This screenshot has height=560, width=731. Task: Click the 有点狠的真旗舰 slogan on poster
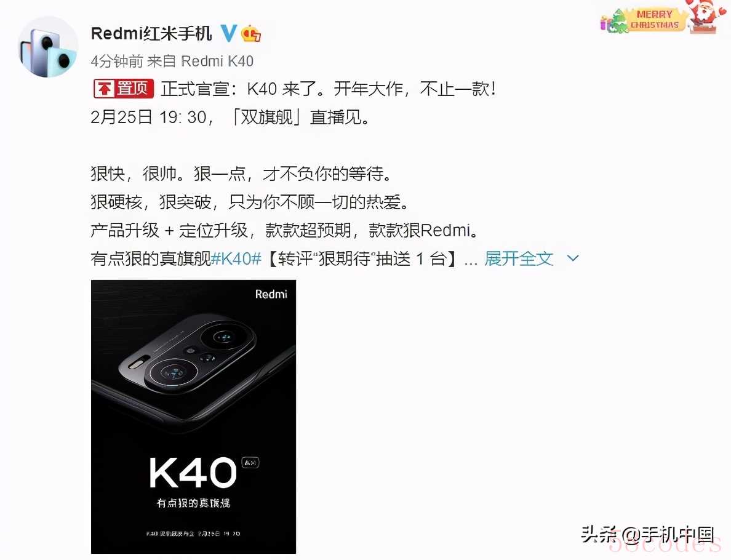pos(193,503)
